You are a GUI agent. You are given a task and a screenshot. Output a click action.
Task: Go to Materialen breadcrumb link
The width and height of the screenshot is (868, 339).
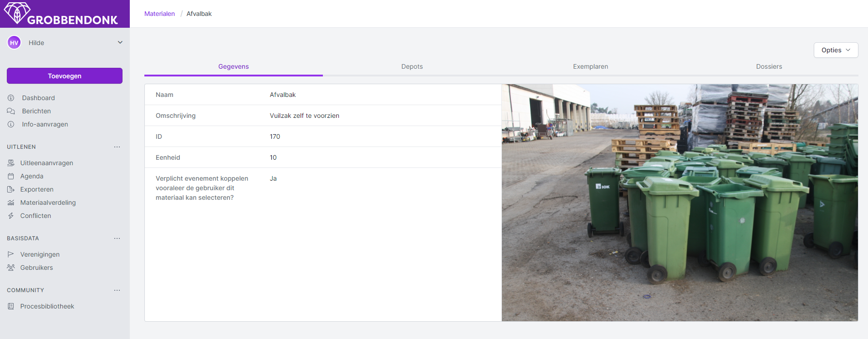tap(159, 14)
